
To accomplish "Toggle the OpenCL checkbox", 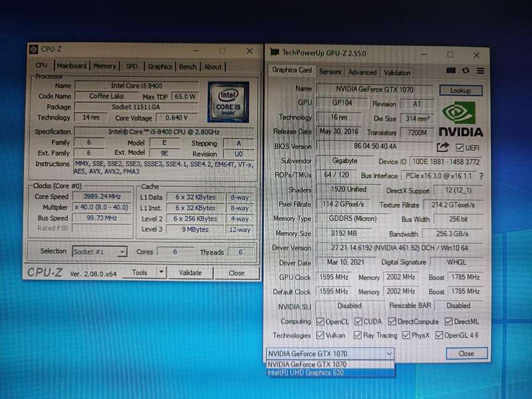I will coord(320,321).
